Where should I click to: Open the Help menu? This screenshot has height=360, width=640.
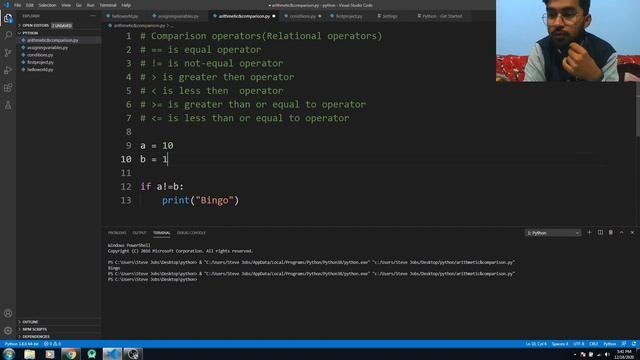126,5
